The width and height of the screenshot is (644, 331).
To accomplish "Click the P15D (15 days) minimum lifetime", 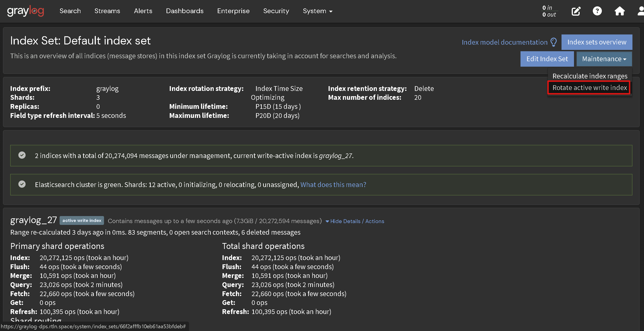I will pos(278,106).
